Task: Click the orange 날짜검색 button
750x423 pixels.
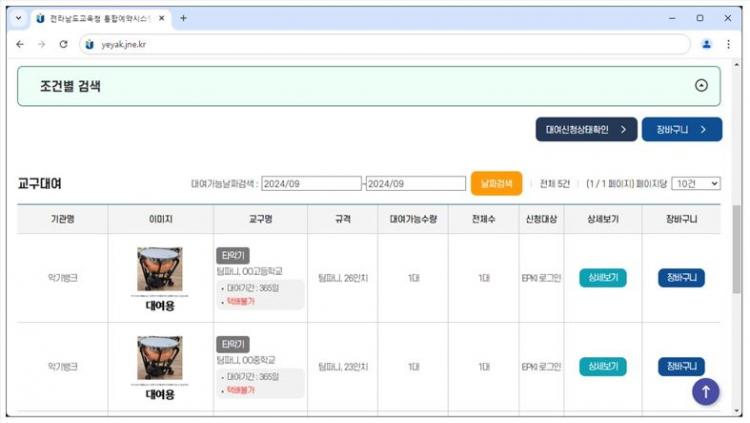Action: pos(496,184)
